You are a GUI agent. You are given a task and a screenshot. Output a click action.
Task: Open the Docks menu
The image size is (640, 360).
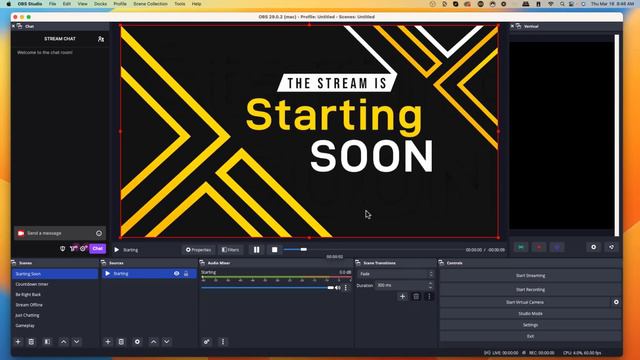coord(100,4)
